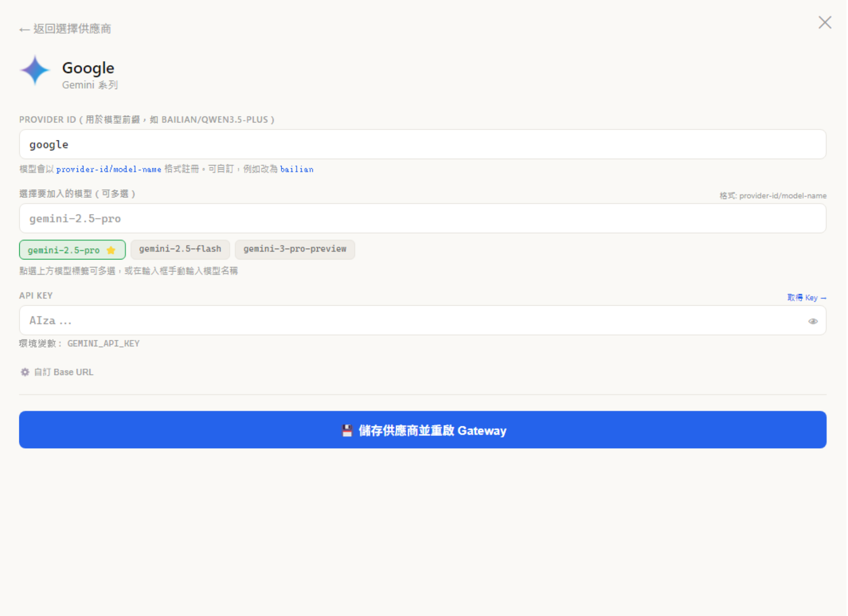Select the gemini-3-pro-preview model tag
This screenshot has height=616, width=848.
tap(295, 249)
